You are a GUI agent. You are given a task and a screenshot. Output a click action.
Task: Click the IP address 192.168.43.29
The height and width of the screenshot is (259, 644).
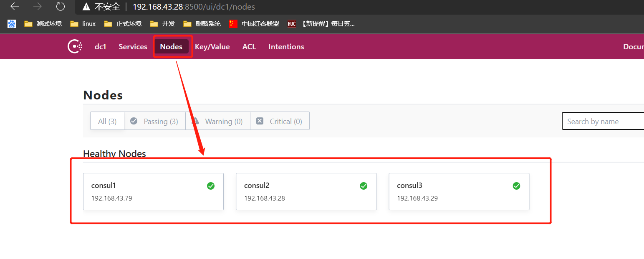pos(417,198)
